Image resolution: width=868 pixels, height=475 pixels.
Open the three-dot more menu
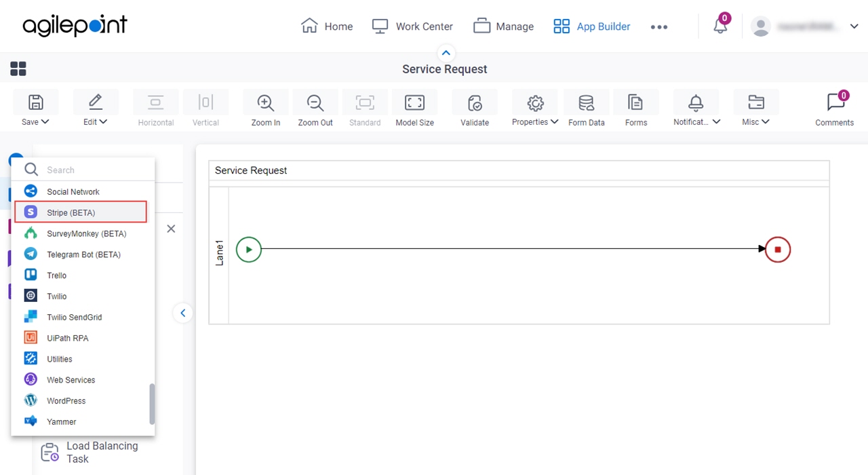[x=659, y=27]
